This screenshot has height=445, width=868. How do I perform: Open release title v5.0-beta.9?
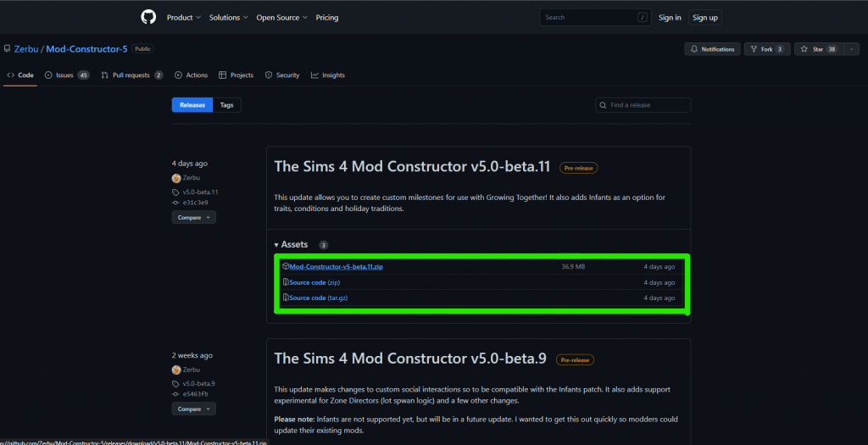(410, 358)
